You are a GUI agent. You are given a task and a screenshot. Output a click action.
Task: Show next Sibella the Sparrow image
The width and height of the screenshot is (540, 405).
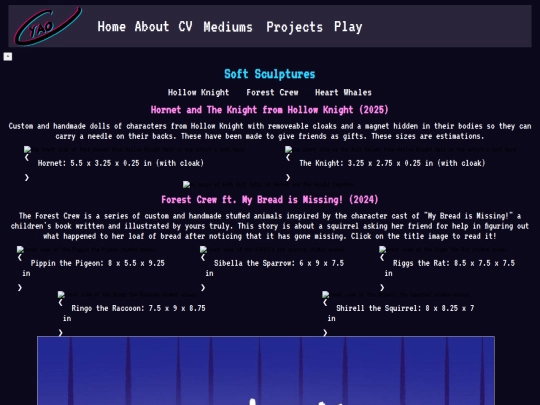coord(203,287)
